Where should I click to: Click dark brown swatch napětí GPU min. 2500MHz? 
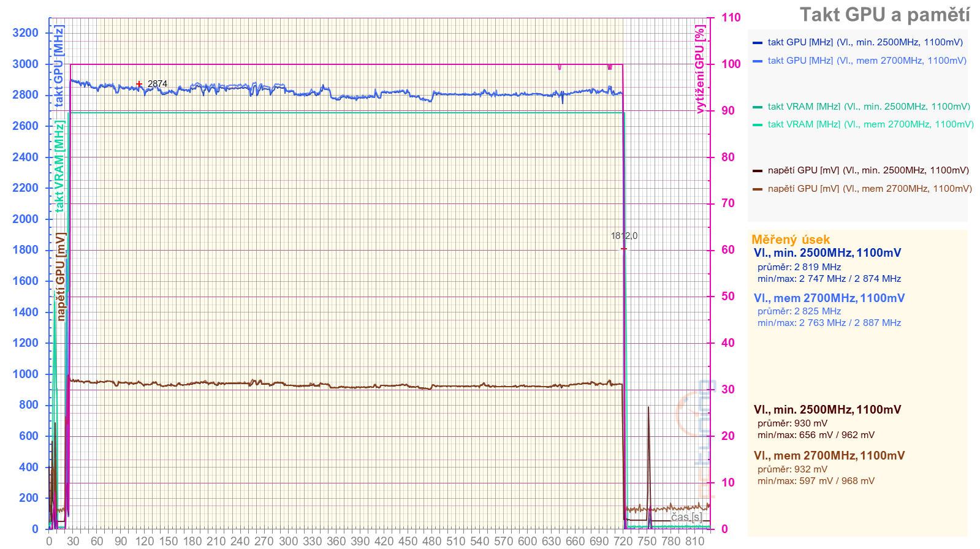(758, 171)
